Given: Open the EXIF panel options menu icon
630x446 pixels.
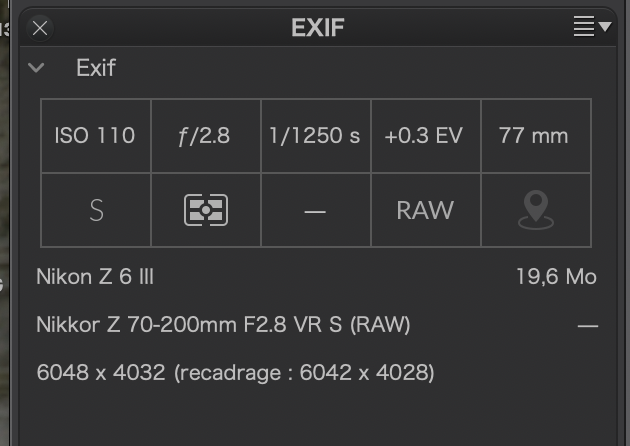Looking at the screenshot, I should tap(592, 27).
